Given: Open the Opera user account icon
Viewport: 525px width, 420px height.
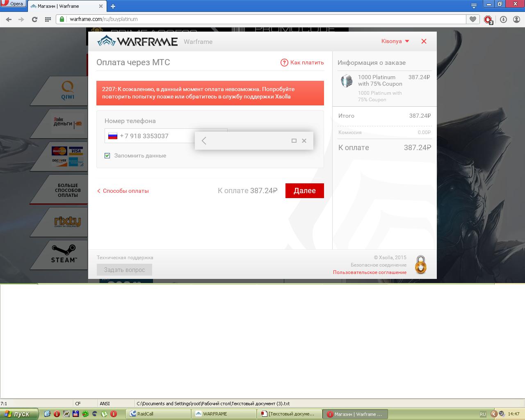Looking at the screenshot, I should click(x=516, y=19).
